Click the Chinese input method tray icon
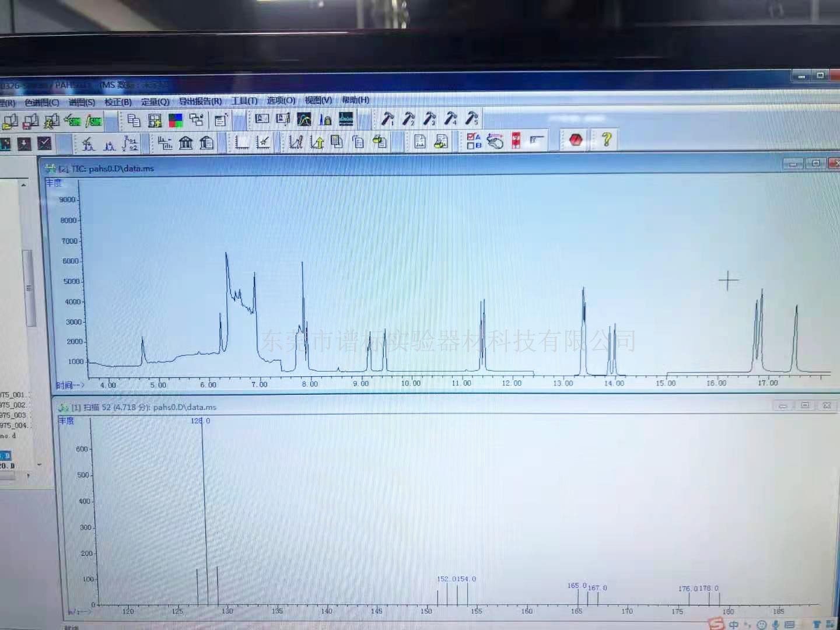This screenshot has height=630, width=840. (733, 625)
